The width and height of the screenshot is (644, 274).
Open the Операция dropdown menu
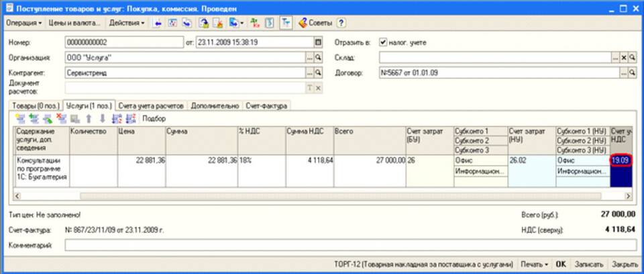[x=24, y=22]
